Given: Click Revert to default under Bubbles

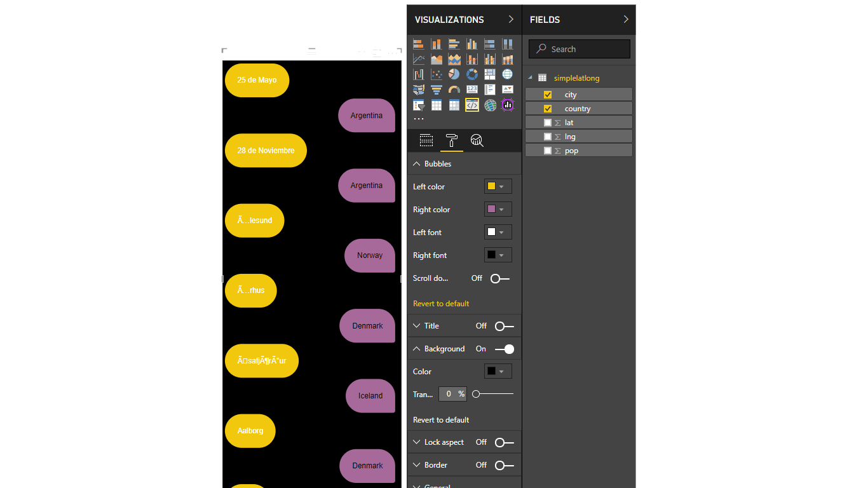Looking at the screenshot, I should (x=441, y=304).
